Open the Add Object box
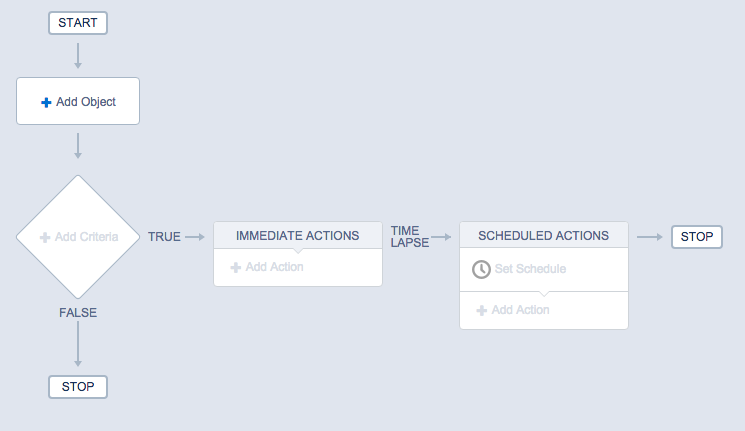Screen dimensions: 745x431 point(78,102)
